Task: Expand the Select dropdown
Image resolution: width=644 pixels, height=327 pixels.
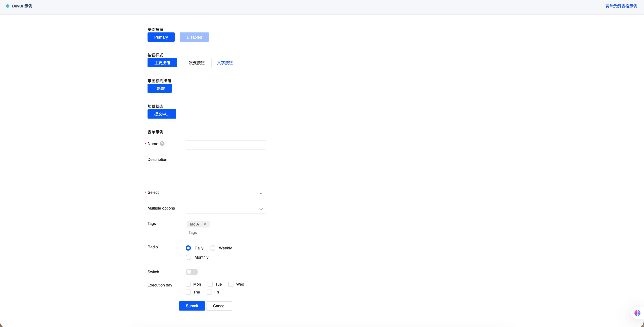Action: point(226,194)
